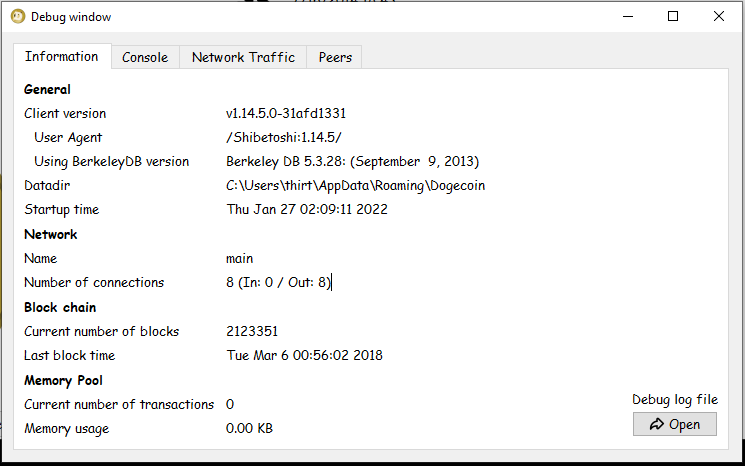
Task: Click the number of connections value
Action: [278, 283]
